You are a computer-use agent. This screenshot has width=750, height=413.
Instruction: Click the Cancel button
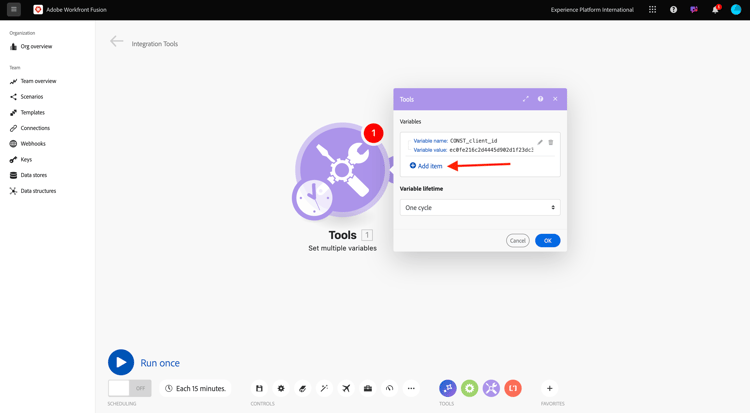[x=518, y=241]
